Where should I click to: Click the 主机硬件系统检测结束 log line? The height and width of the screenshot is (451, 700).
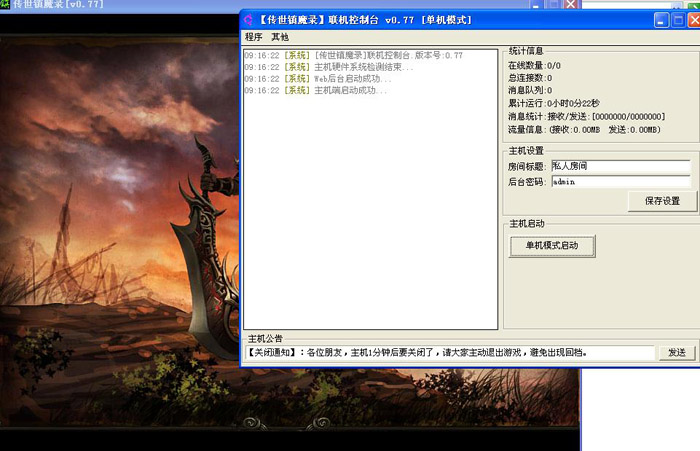(328, 67)
